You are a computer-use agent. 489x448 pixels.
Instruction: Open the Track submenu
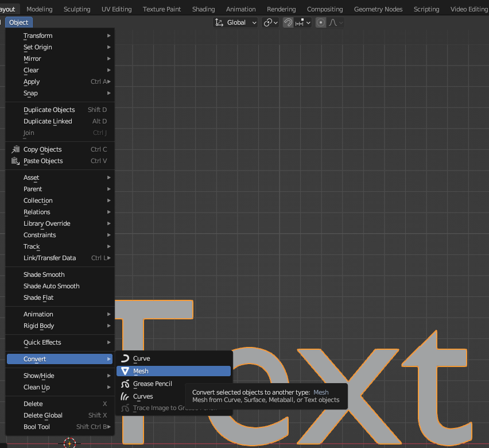[x=60, y=246]
